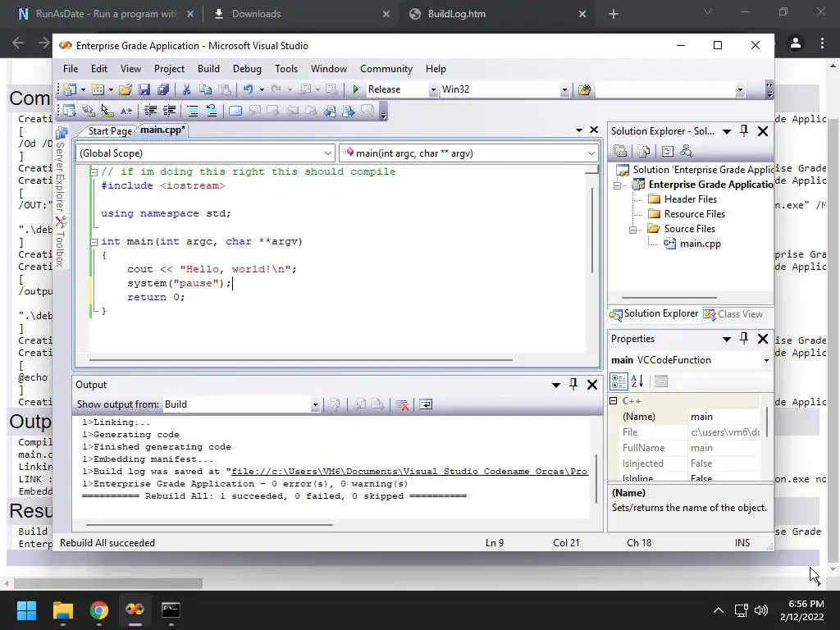Open File Explorer from the taskbar
The image size is (840, 630).
coord(62,610)
